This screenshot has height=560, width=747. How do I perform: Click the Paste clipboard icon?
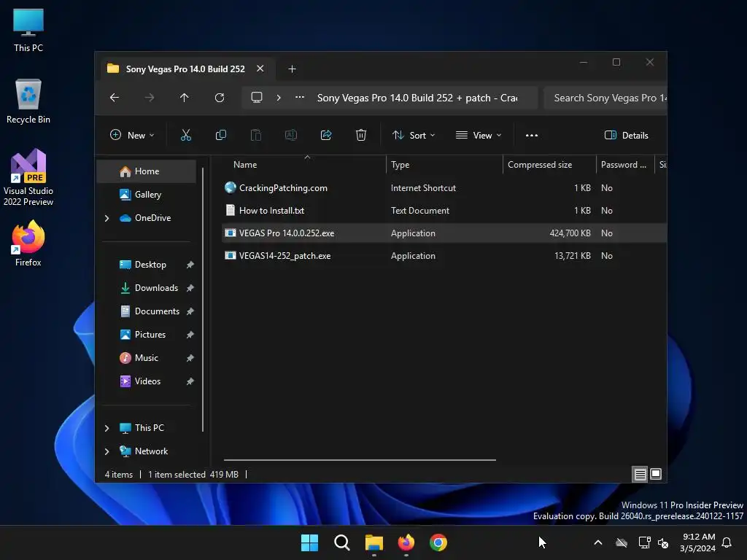click(256, 135)
